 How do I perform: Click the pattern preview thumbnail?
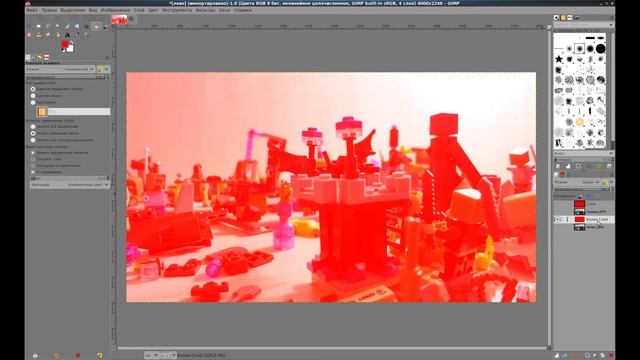tap(42, 111)
